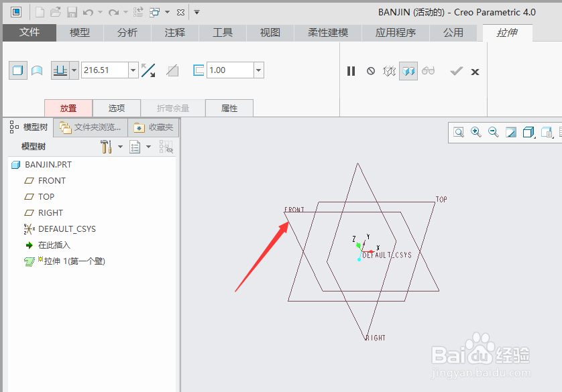Switch to the 工具 ribbon tab
Screen dimensions: 562x392
point(223,33)
